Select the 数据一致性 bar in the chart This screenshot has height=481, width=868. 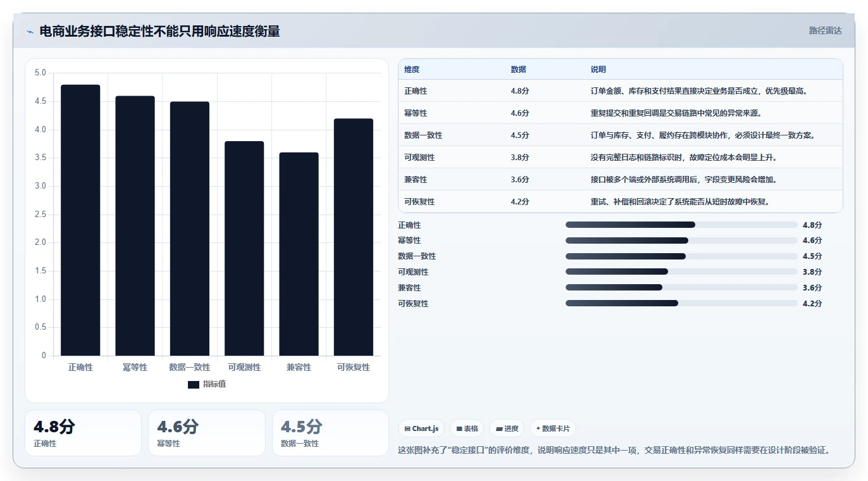190,228
